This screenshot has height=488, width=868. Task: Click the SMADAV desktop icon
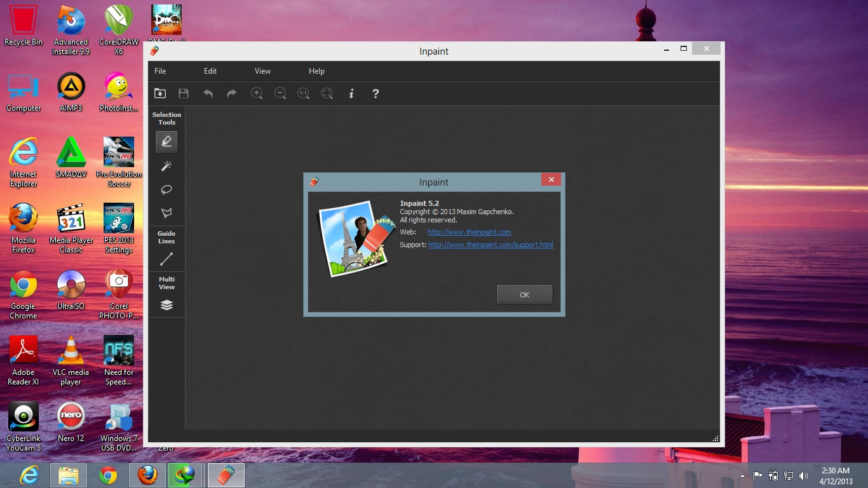[x=71, y=158]
